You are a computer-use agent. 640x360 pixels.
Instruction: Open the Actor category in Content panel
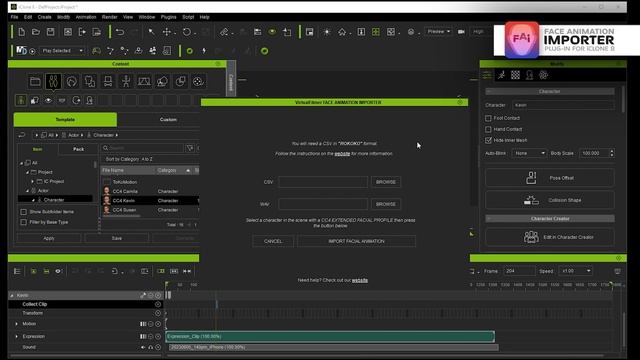[53, 82]
